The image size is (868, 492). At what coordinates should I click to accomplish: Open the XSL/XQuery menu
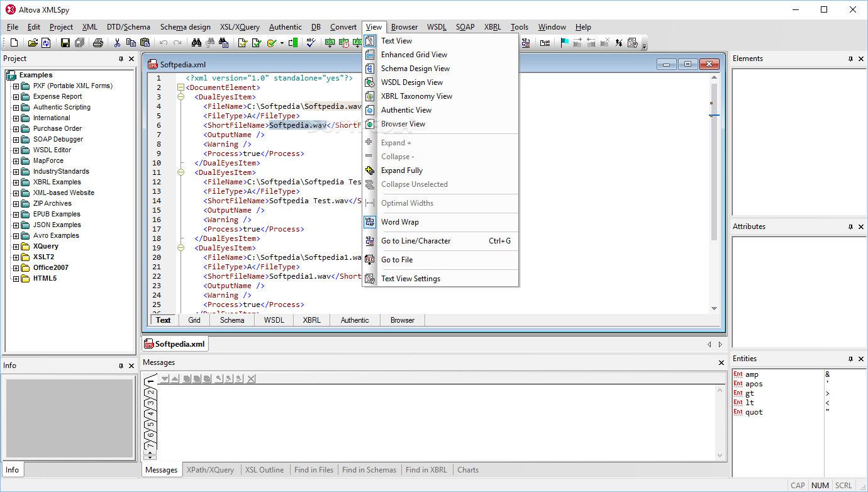[x=240, y=27]
